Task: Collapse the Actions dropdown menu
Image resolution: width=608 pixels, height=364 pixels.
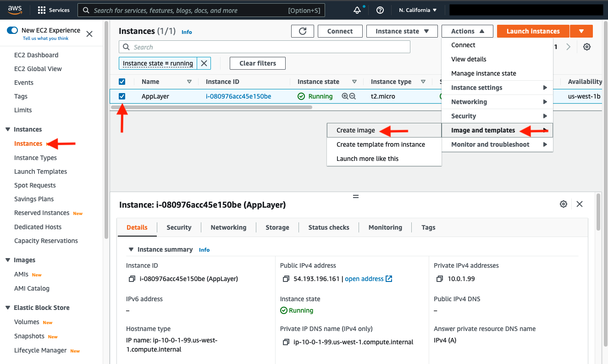Action: click(x=467, y=31)
